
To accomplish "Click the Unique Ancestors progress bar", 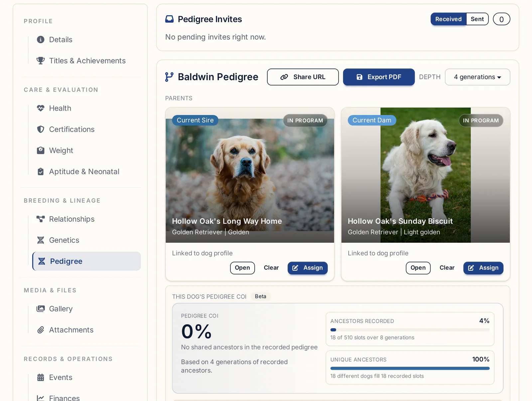I will [410, 368].
